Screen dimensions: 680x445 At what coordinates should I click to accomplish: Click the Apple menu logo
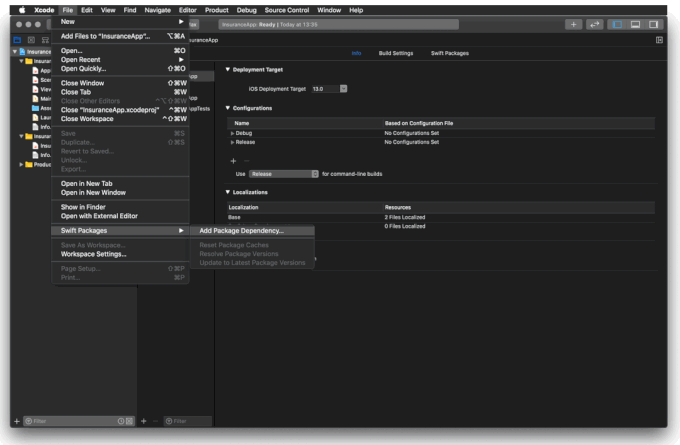21,9
